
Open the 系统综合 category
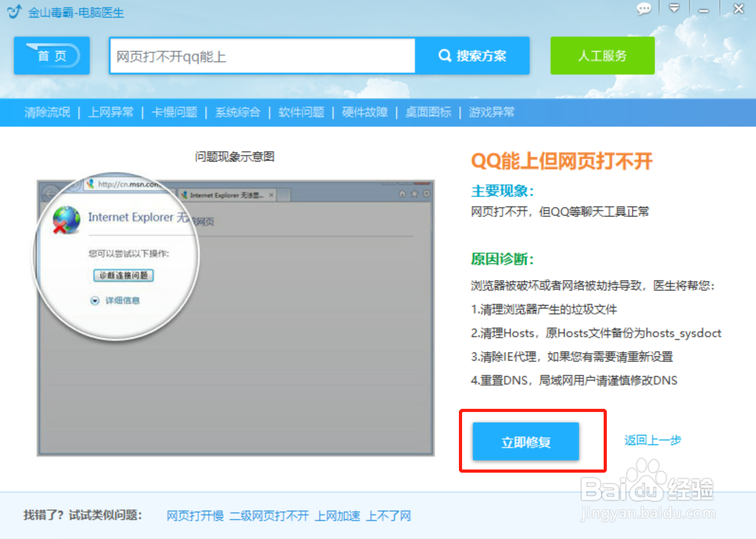[238, 112]
